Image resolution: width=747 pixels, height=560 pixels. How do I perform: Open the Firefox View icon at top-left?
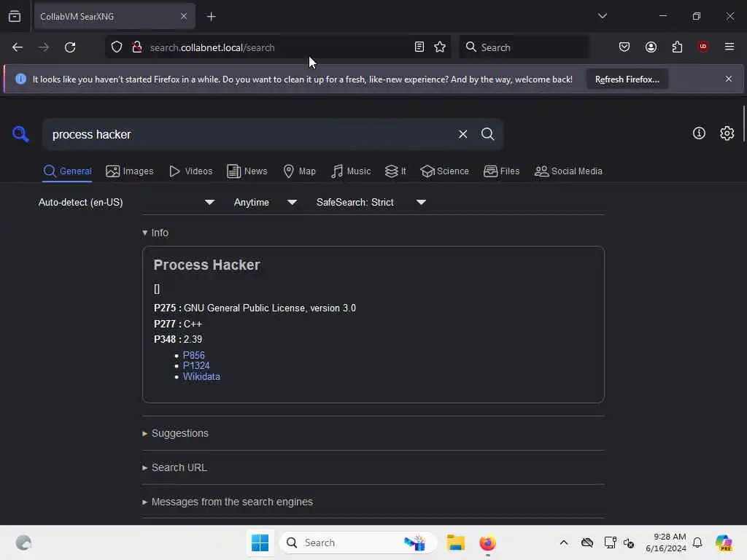click(15, 16)
